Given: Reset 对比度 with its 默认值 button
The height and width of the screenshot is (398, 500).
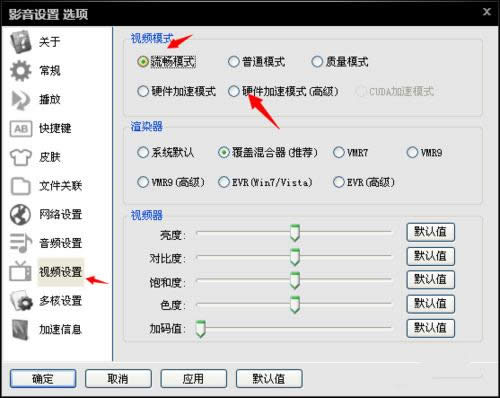Looking at the screenshot, I should point(430,256).
